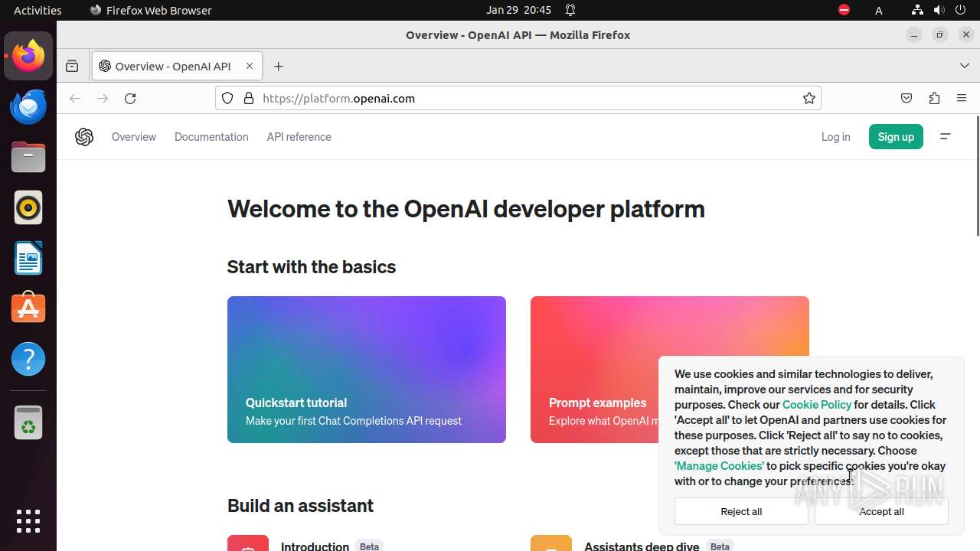Go to the Documentation nav item
Viewport: 980px width, 551px height.
(211, 137)
